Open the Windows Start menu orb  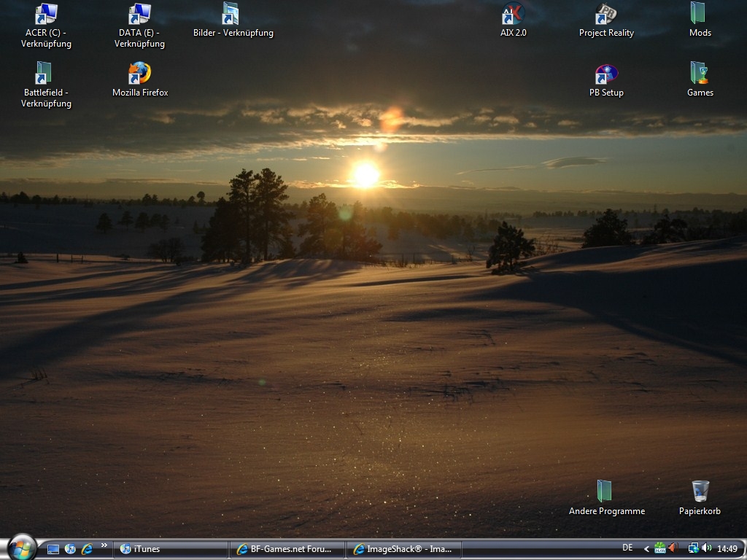point(22,548)
